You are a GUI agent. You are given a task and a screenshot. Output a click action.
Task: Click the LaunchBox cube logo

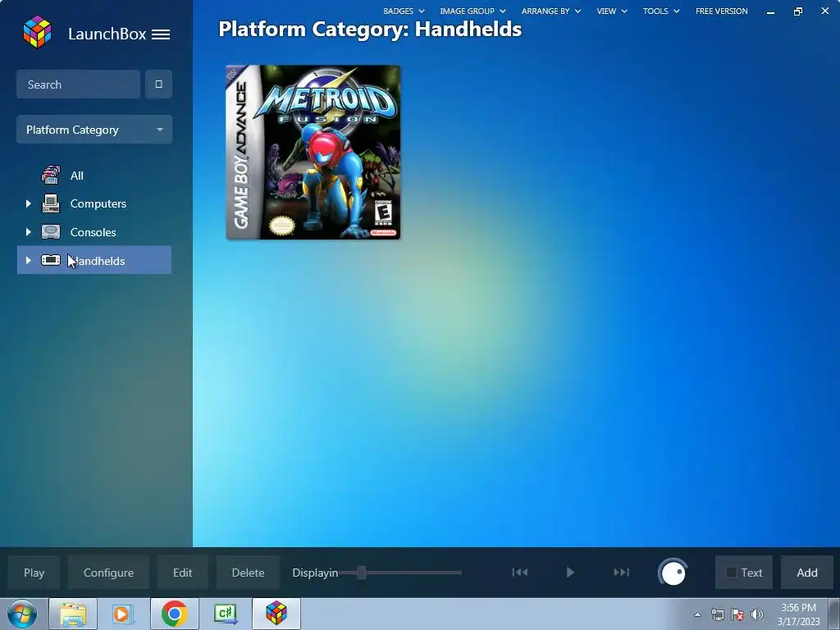pos(37,32)
